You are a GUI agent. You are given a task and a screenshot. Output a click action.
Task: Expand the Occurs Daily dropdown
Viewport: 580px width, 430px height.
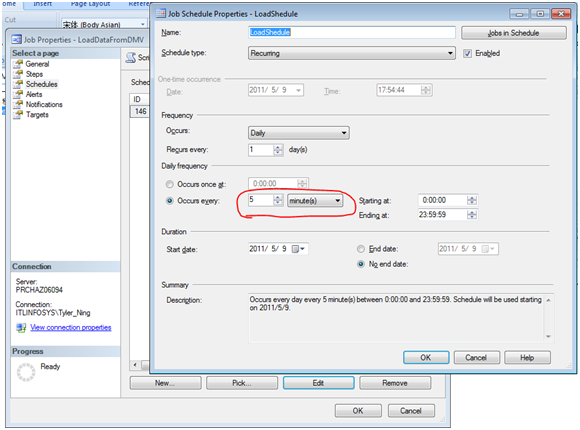tap(299, 133)
